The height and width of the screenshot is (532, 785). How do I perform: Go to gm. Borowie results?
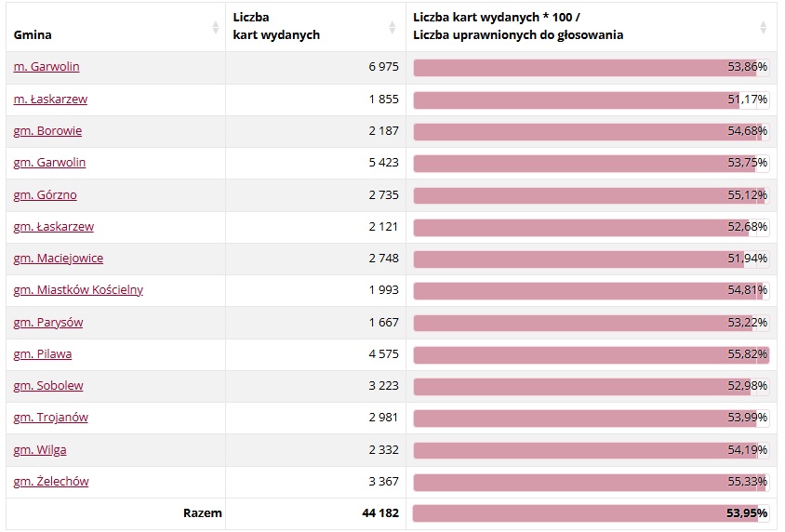47,130
